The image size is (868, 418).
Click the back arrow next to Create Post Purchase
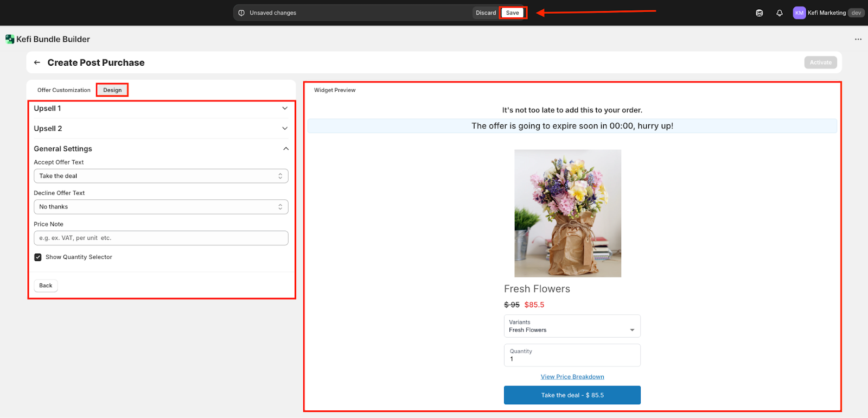coord(37,62)
